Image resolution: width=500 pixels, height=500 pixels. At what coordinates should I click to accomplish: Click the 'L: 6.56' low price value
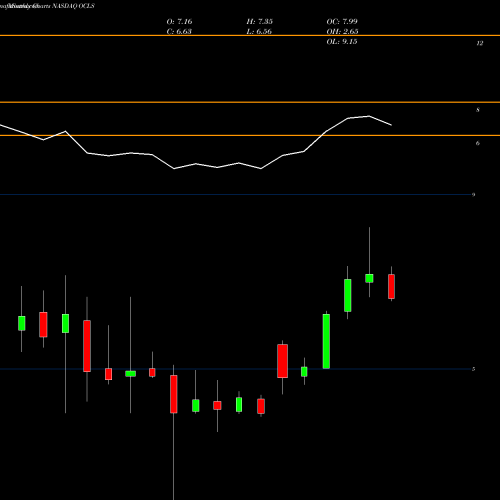(259, 32)
